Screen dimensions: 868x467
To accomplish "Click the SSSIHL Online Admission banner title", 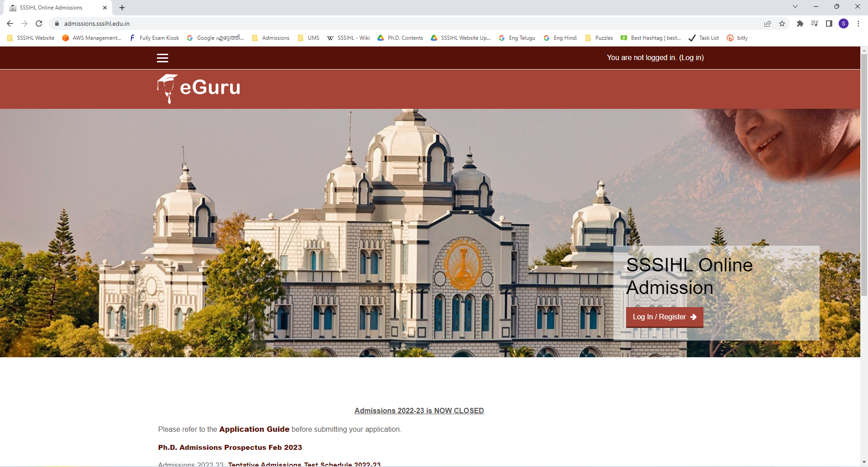I will click(x=689, y=276).
